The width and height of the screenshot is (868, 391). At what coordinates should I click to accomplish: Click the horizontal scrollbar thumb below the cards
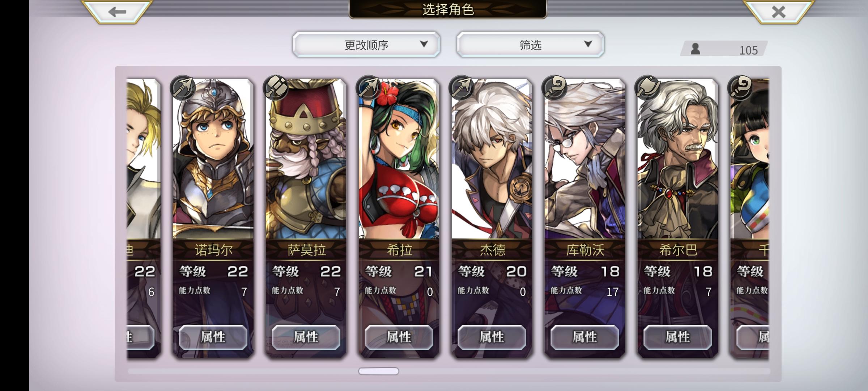pyautogui.click(x=379, y=371)
